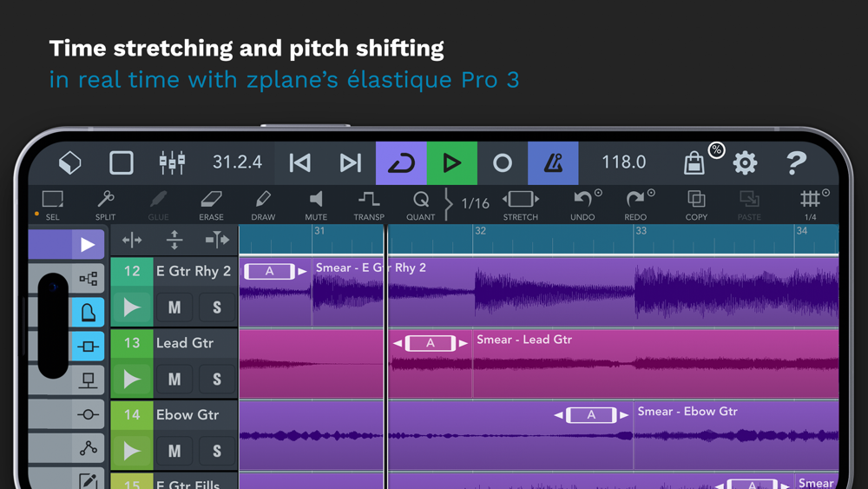Open the routing nodes sidebar icon
The height and width of the screenshot is (489, 868).
click(x=88, y=279)
